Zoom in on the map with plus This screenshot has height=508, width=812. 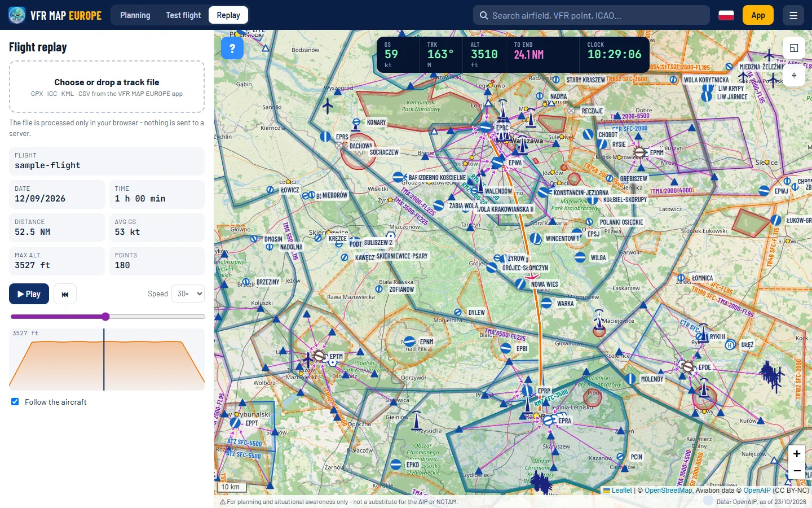[797, 454]
